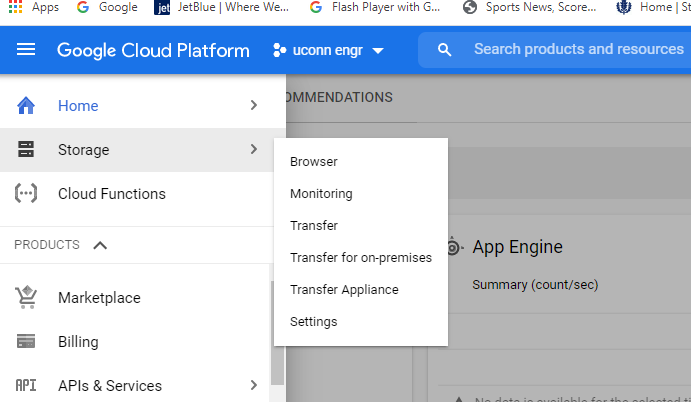This screenshot has height=402, width=691.
Task: Open Billing in the sidebar
Action: (134, 342)
